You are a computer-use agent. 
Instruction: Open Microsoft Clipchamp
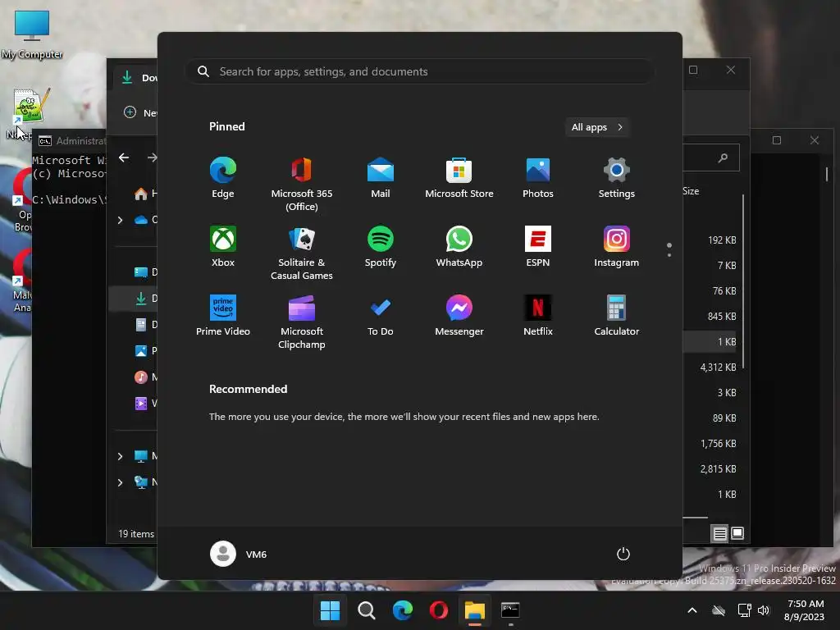coord(302,322)
